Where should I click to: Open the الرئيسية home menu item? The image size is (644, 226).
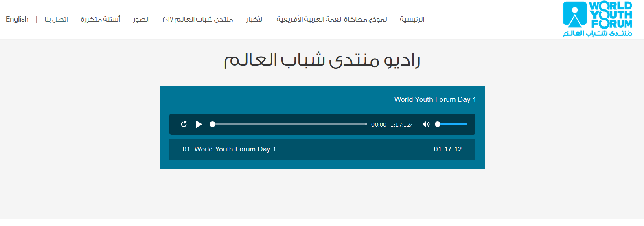click(x=412, y=19)
